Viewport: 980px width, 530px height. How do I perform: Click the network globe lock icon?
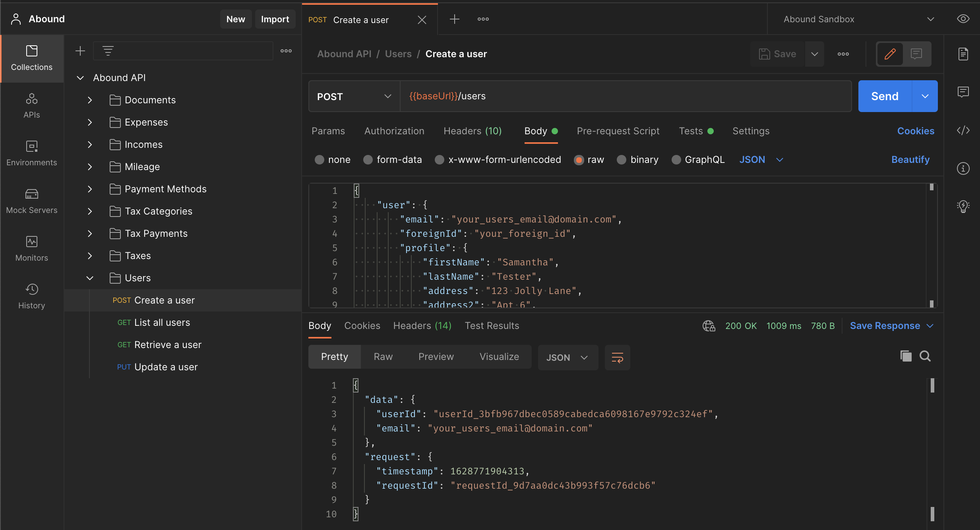(x=709, y=326)
